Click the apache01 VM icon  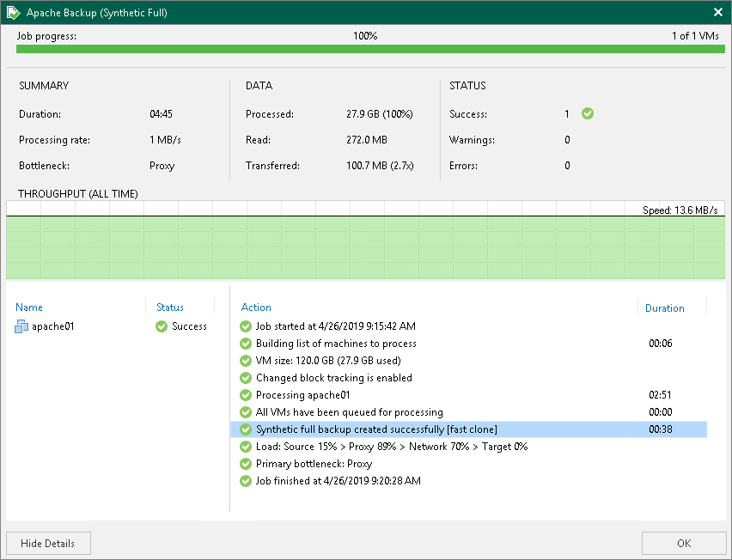22,326
